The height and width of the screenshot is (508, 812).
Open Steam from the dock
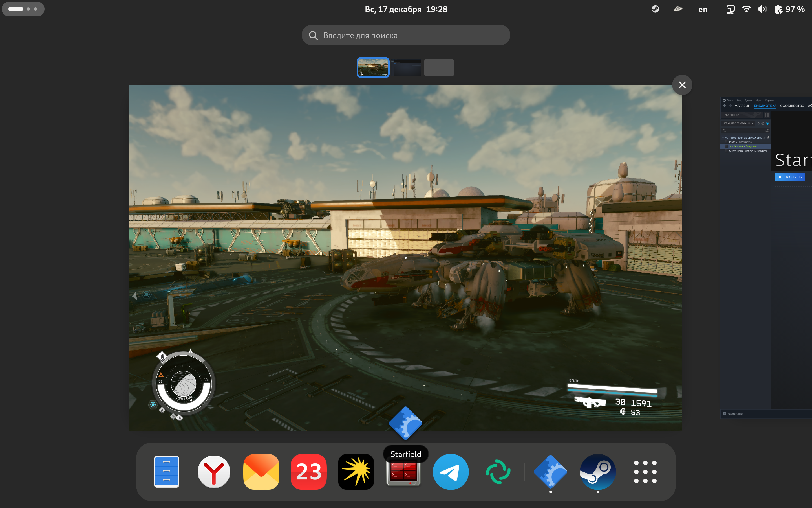pos(598,472)
